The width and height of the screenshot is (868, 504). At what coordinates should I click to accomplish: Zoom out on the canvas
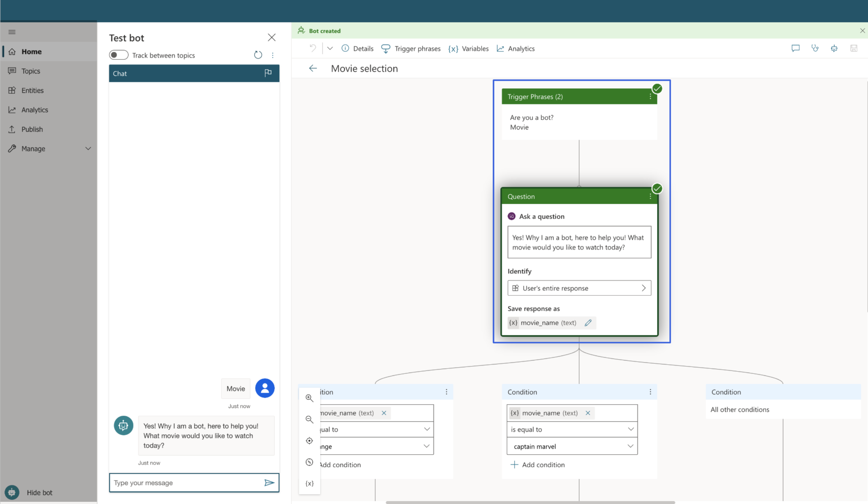pyautogui.click(x=309, y=419)
